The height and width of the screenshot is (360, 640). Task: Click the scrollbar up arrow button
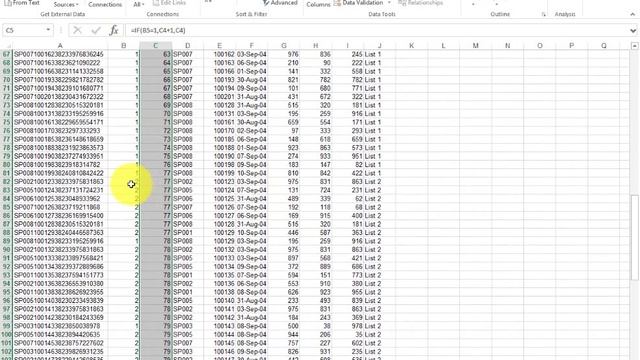coord(634,46)
